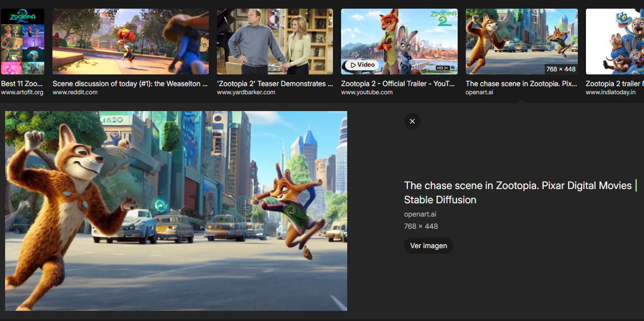Click the Video badge on YouTube thumbnail
Viewport: 644px width, 321px height.
click(361, 65)
